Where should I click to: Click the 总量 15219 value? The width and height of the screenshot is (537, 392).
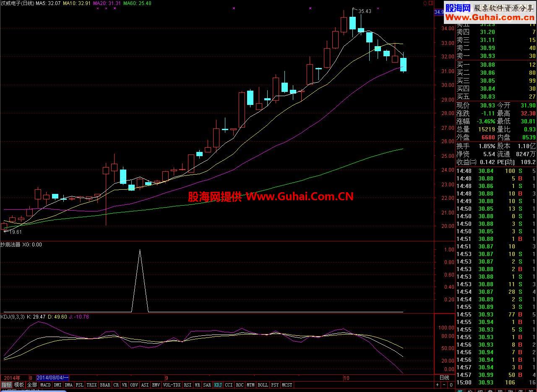(x=487, y=129)
